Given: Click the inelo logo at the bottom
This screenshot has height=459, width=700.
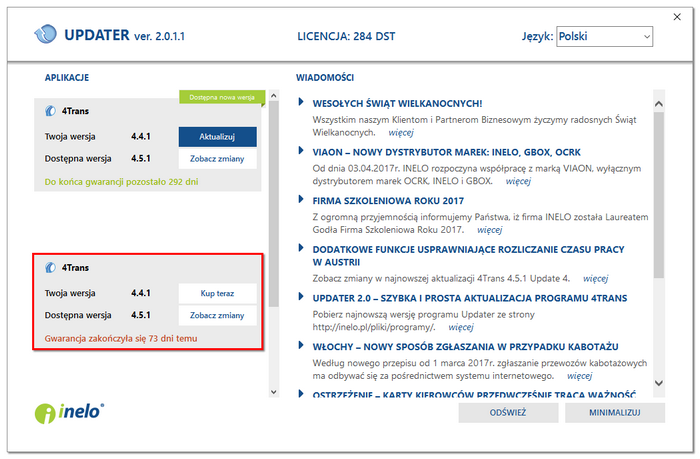Looking at the screenshot, I should pyautogui.click(x=69, y=413).
